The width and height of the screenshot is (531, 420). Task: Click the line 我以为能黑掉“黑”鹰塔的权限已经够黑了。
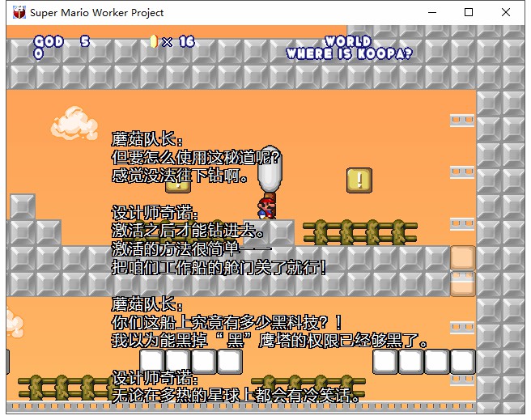[x=270, y=341]
